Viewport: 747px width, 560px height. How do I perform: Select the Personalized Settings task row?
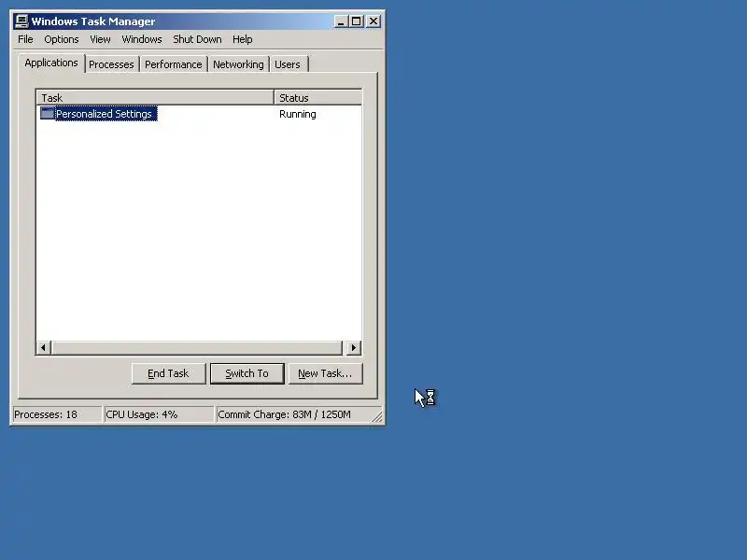[199, 114]
